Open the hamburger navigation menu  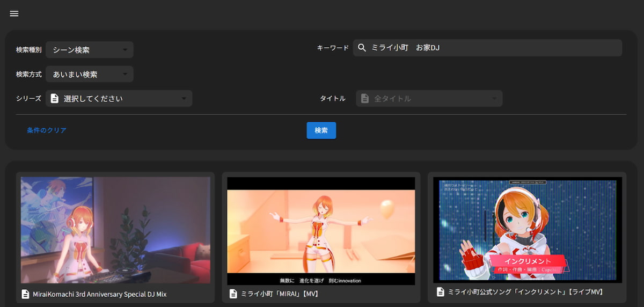pos(14,13)
